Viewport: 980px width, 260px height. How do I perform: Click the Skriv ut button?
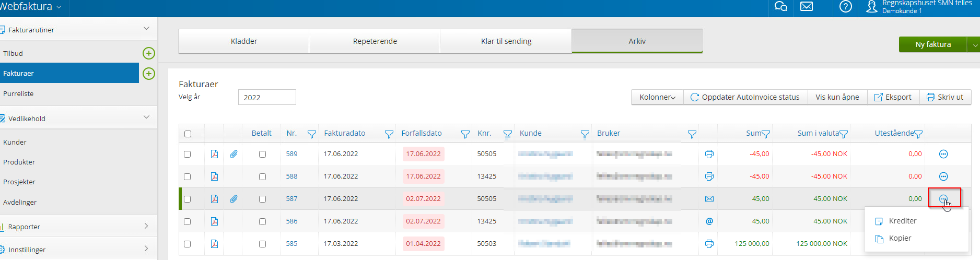[x=945, y=97]
